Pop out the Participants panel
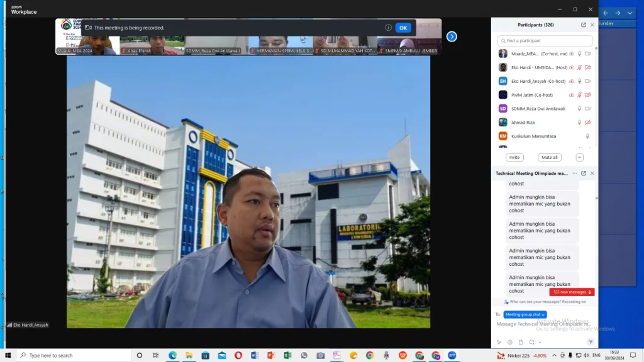The image size is (644, 362). [584, 25]
